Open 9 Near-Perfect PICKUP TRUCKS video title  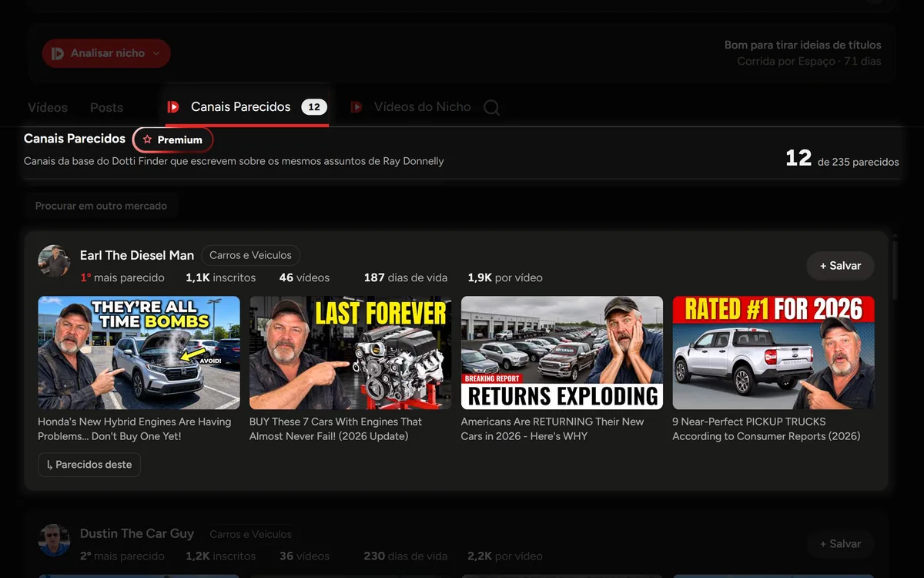(x=766, y=428)
